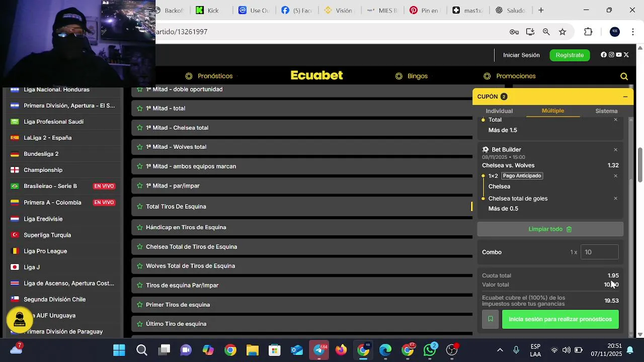Open the browser password key icon
Image resolution: width=644 pixels, height=362 pixels.
(x=514, y=32)
